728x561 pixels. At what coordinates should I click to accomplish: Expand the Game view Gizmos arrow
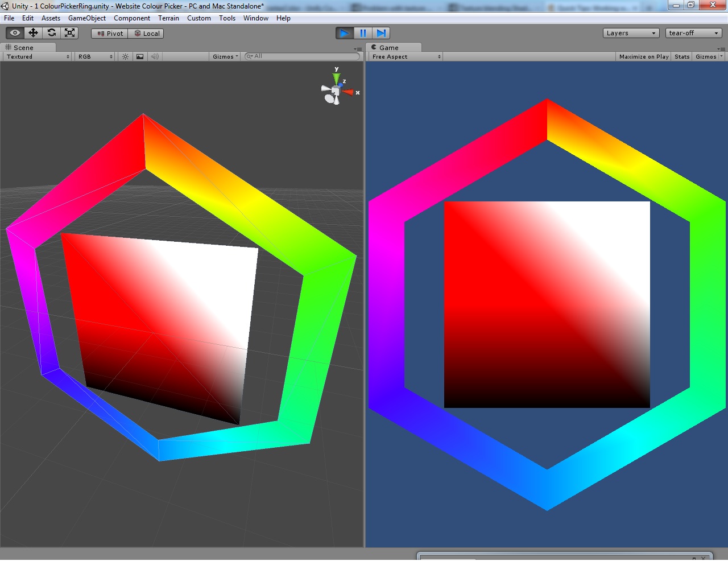point(722,56)
